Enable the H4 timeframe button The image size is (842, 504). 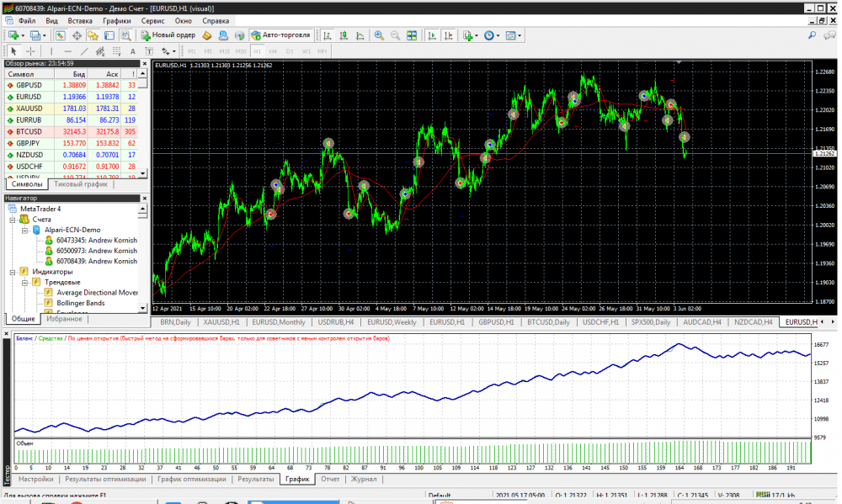tap(272, 51)
